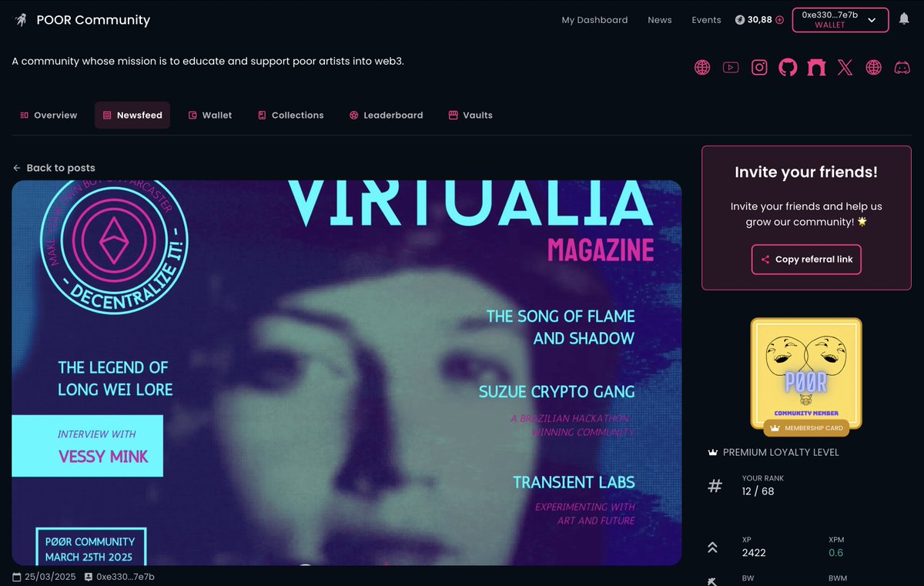The image size is (924, 586).
Task: Click Copy referral link button
Action: point(806,260)
